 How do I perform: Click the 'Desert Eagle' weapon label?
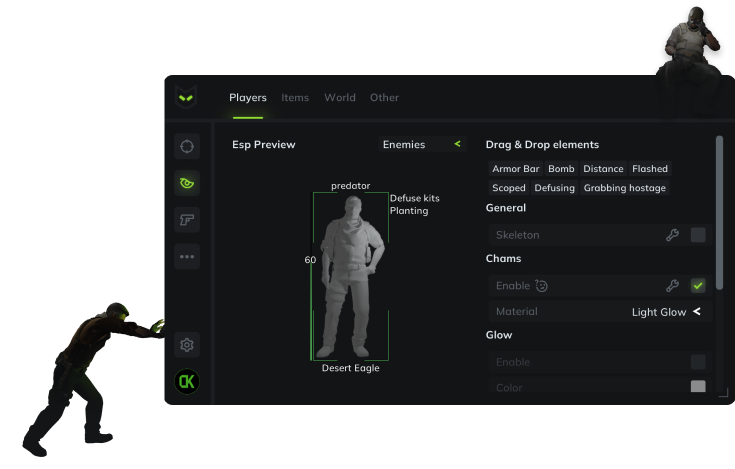[351, 368]
